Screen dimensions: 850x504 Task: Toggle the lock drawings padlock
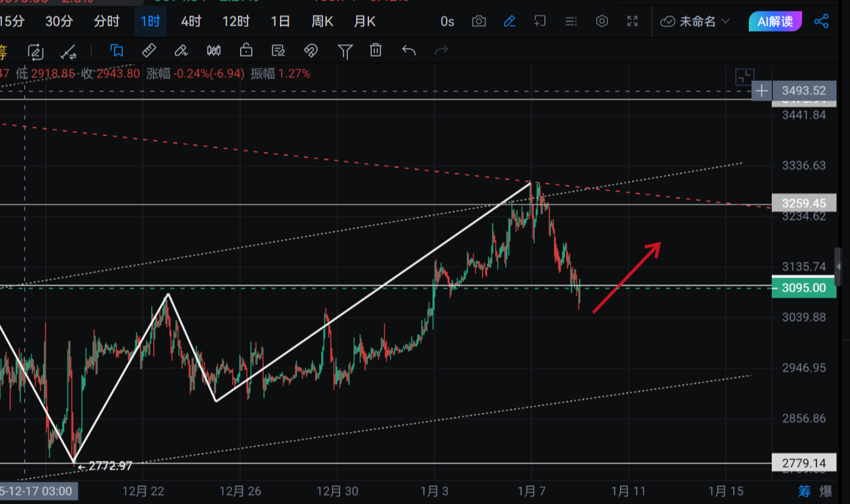click(246, 51)
